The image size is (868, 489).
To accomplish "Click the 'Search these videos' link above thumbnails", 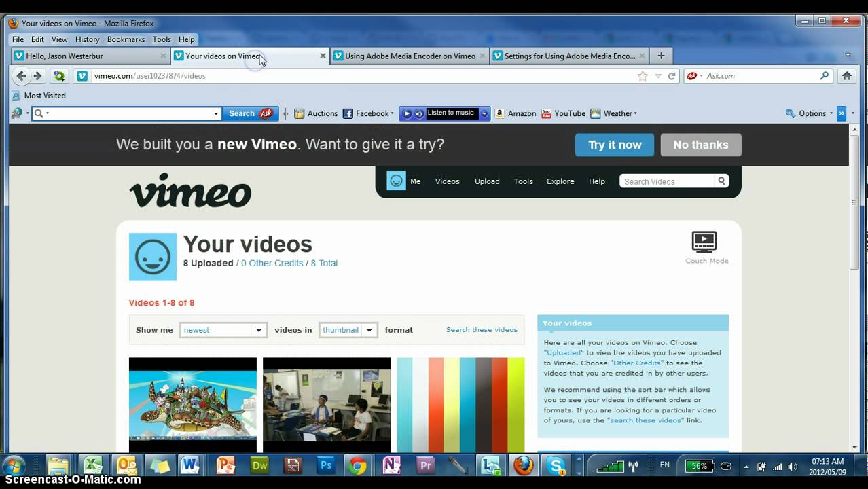I will pos(482,329).
